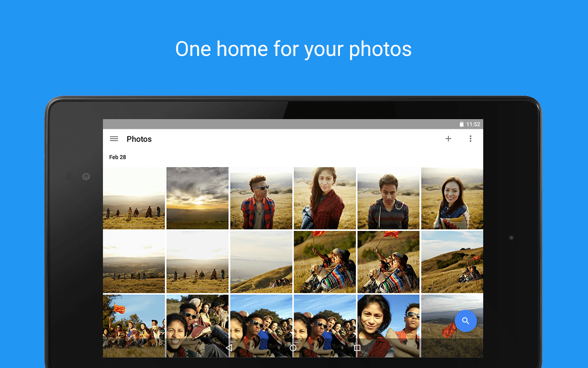588x368 pixels.
Task: Tap the Home circle button
Action: tap(293, 348)
